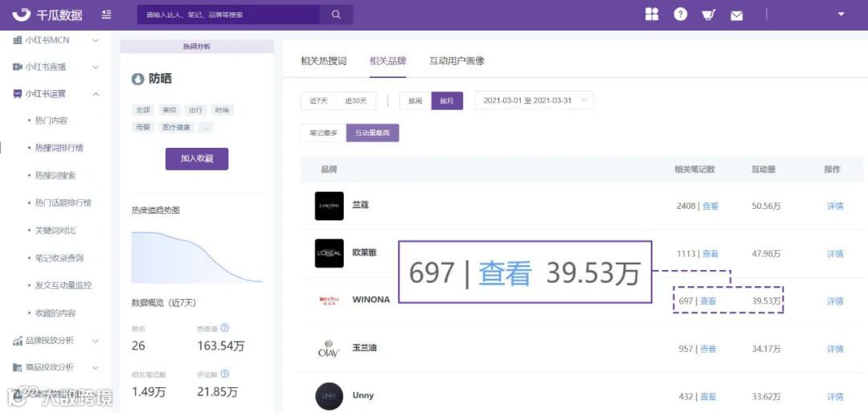Open 热搜词排行榜 in the sidebar
The height and width of the screenshot is (413, 868).
pyautogui.click(x=59, y=148)
